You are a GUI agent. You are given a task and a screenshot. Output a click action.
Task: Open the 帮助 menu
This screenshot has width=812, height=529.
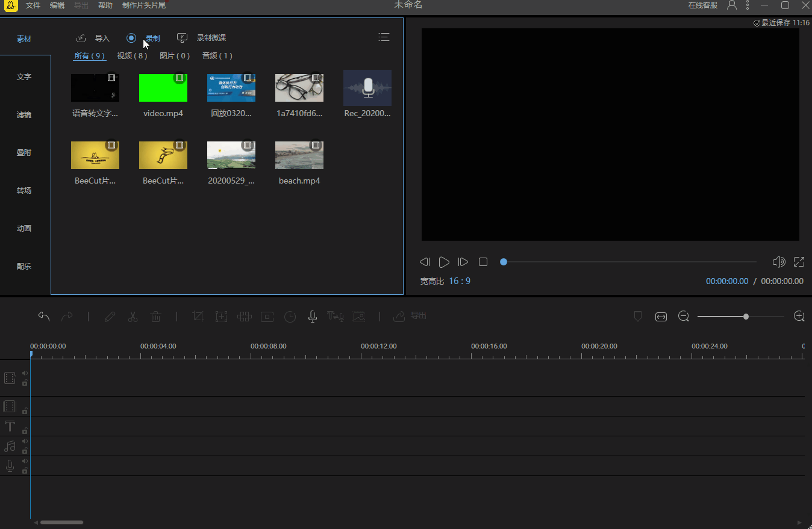pos(105,5)
